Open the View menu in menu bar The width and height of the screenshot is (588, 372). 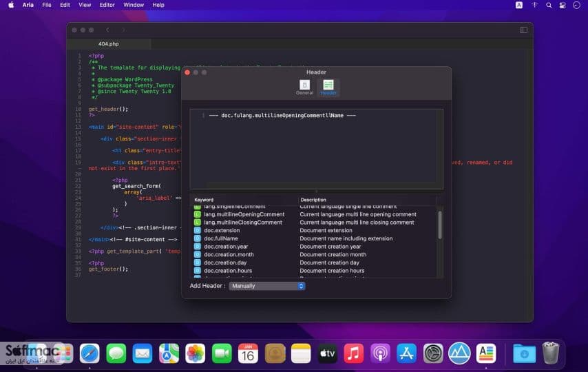[x=85, y=5]
